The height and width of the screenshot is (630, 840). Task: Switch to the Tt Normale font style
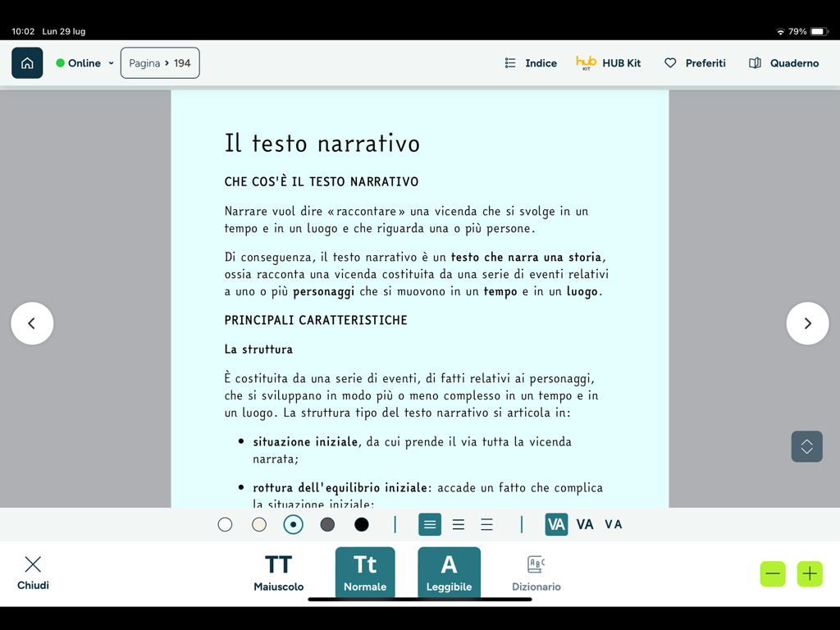(x=365, y=572)
